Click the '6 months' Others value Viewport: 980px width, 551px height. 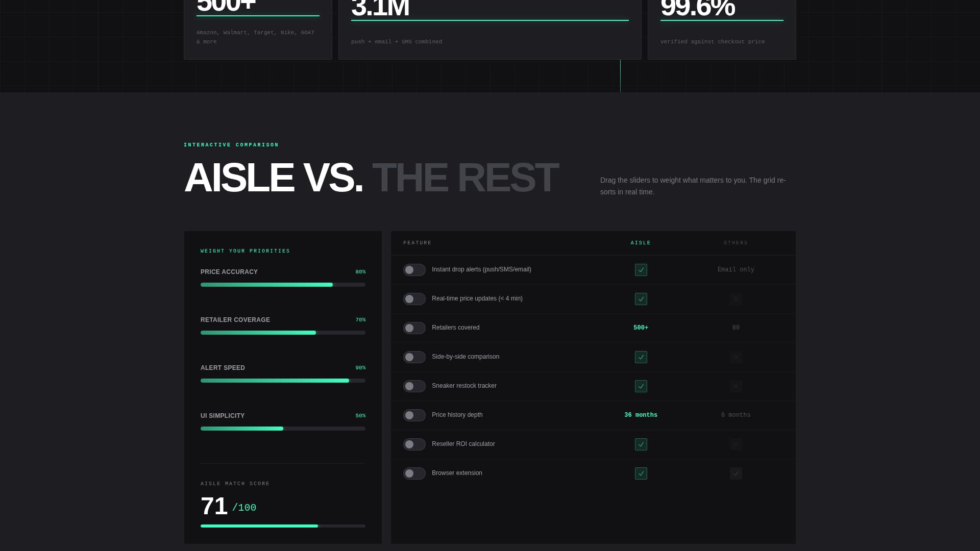click(x=736, y=415)
